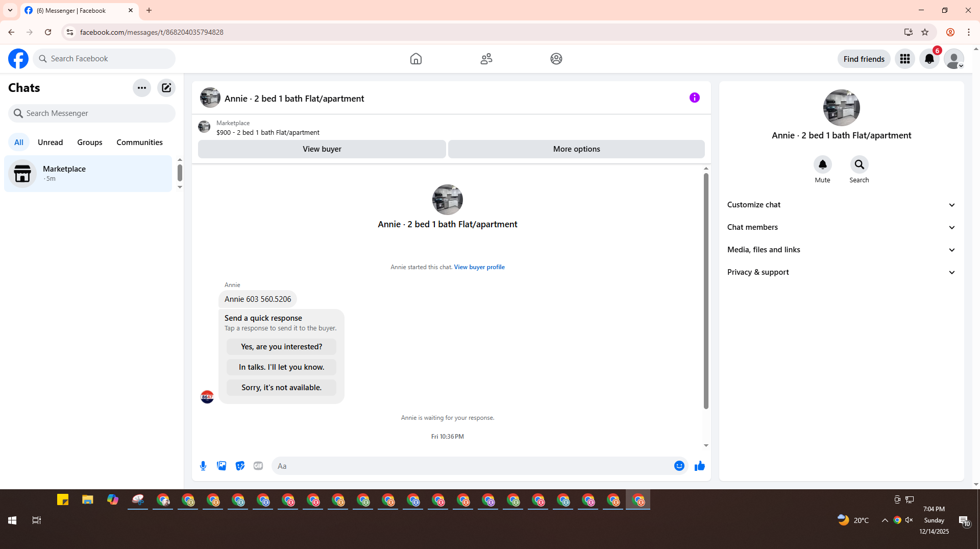Send a thumbs-up like
980x549 pixels.
point(700,466)
